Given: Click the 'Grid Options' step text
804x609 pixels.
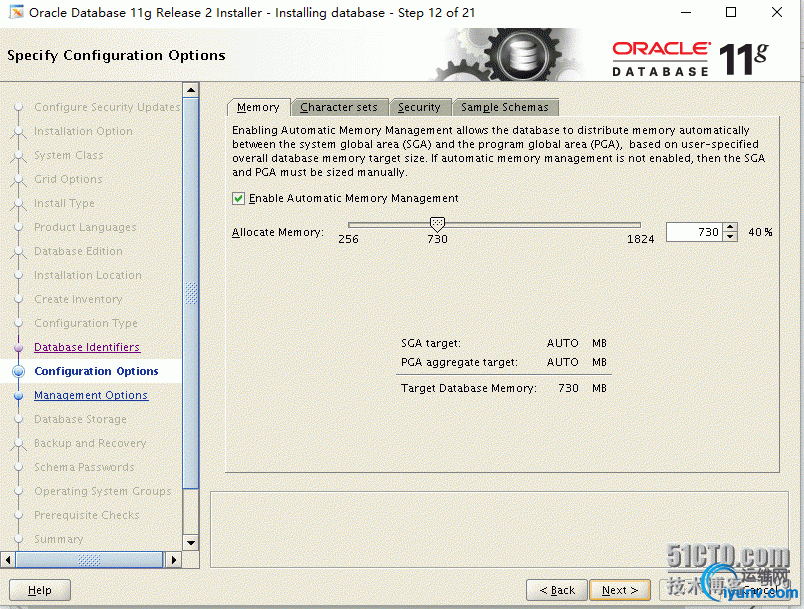Looking at the screenshot, I should (x=68, y=179).
